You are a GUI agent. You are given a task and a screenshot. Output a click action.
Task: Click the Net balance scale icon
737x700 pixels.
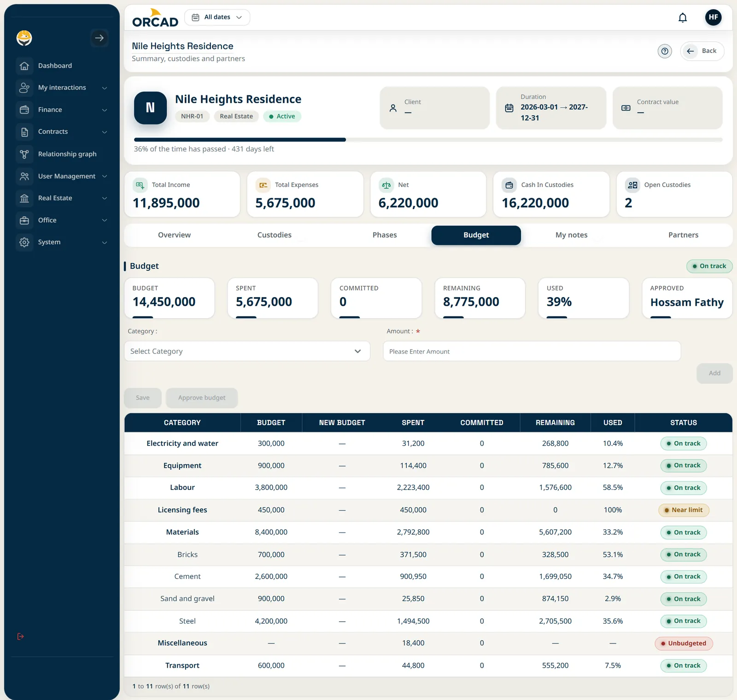click(x=386, y=185)
